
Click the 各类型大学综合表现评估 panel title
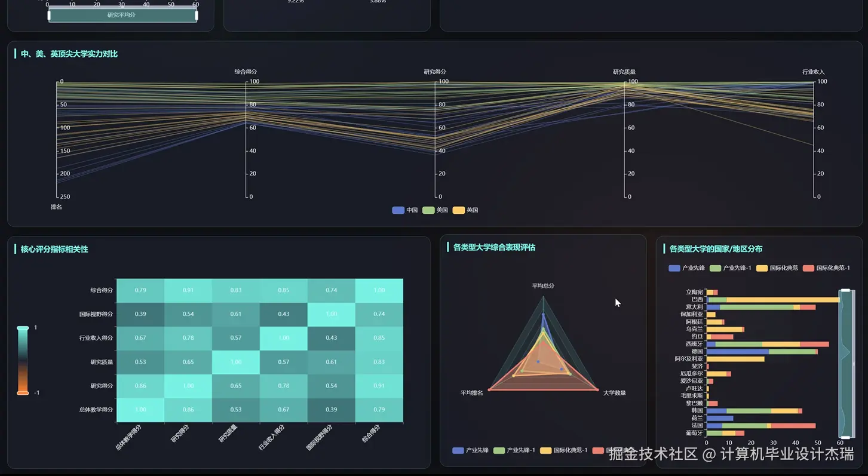(494, 247)
